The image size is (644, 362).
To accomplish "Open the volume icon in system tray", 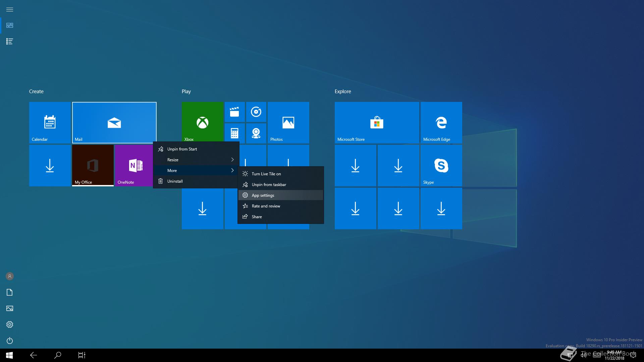I will (x=584, y=355).
